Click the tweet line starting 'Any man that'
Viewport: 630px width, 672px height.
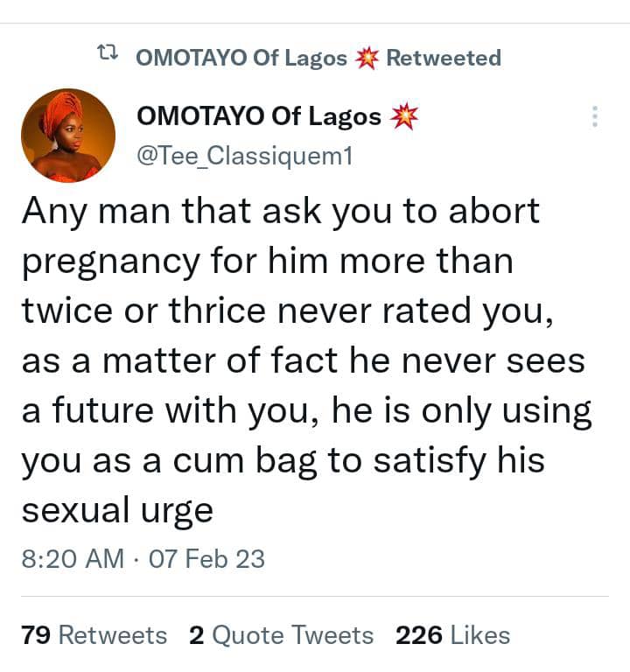[280, 212]
